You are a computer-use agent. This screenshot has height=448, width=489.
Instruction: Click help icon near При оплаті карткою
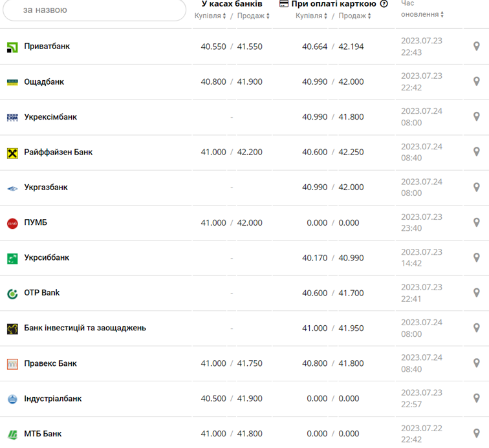coord(384,4)
